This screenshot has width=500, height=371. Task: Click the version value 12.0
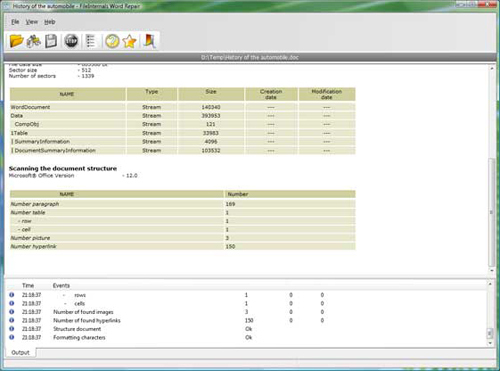pyautogui.click(x=132, y=175)
